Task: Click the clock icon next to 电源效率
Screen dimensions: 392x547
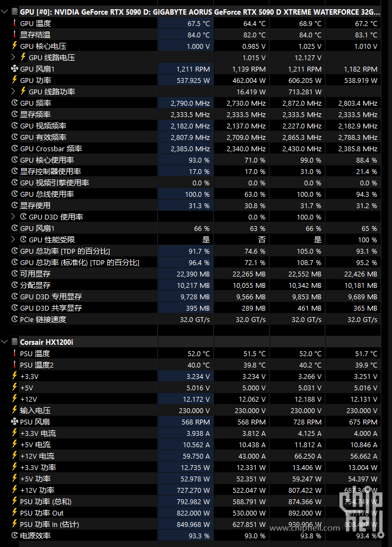Action: [14, 536]
